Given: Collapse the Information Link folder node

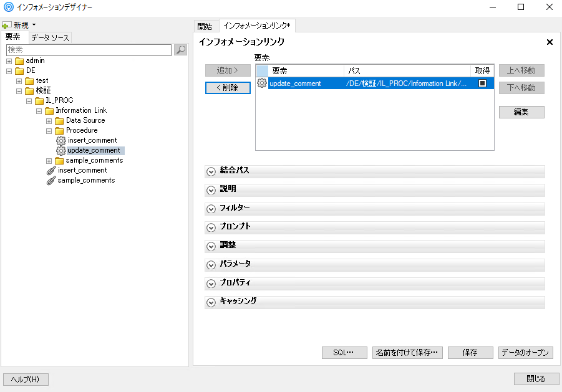Looking at the screenshot, I should 39,112.
